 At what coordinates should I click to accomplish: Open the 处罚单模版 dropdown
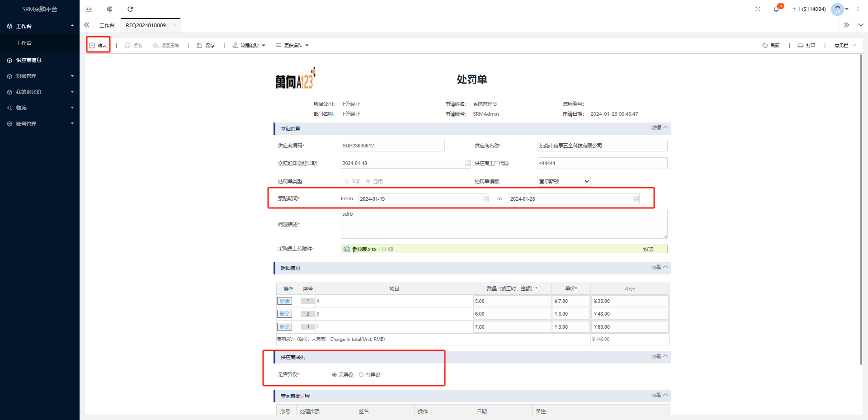564,181
